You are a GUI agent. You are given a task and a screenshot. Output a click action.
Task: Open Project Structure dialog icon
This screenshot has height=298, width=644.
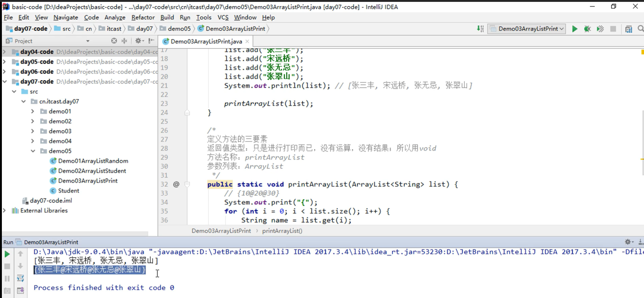coord(628,29)
